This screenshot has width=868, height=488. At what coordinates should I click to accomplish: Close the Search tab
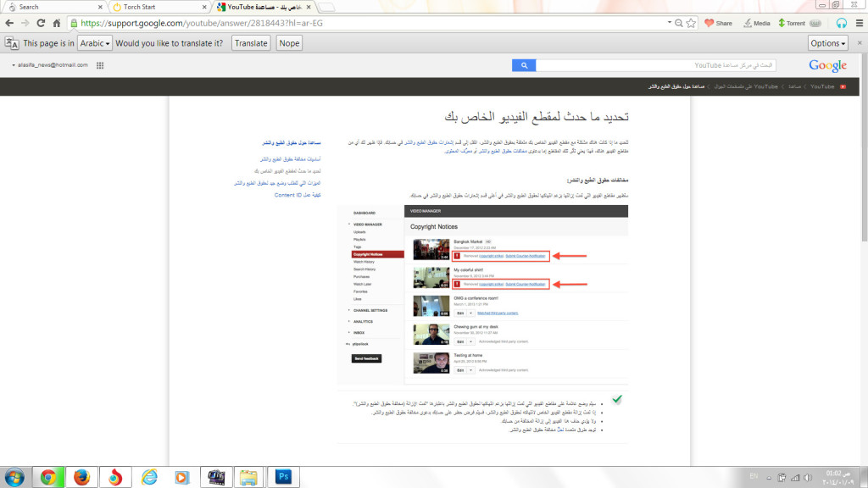pos(100,7)
